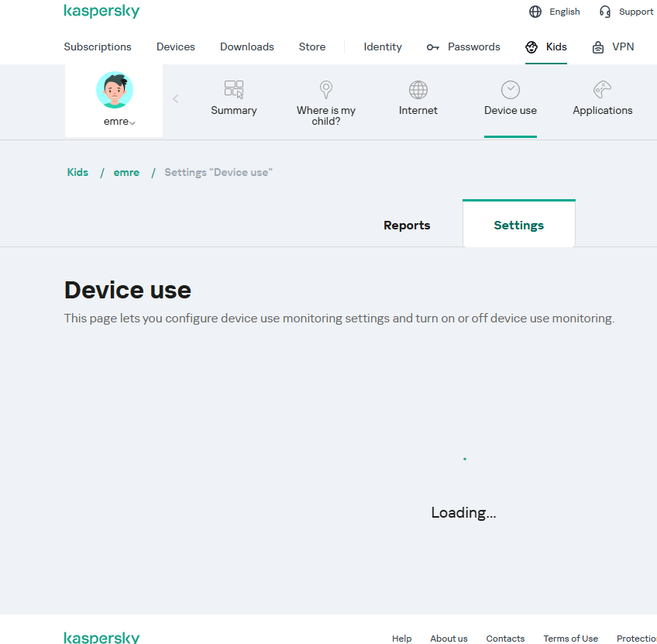The width and height of the screenshot is (657, 644).
Task: Click the Loading... status text
Action: [463, 513]
